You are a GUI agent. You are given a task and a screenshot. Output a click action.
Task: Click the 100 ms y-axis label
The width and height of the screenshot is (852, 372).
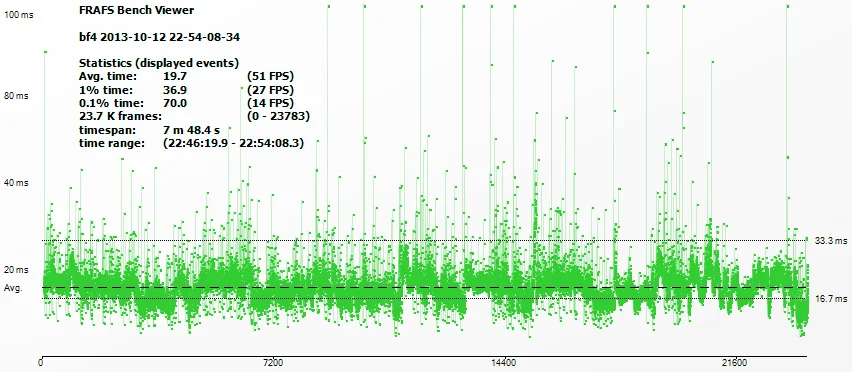point(18,15)
